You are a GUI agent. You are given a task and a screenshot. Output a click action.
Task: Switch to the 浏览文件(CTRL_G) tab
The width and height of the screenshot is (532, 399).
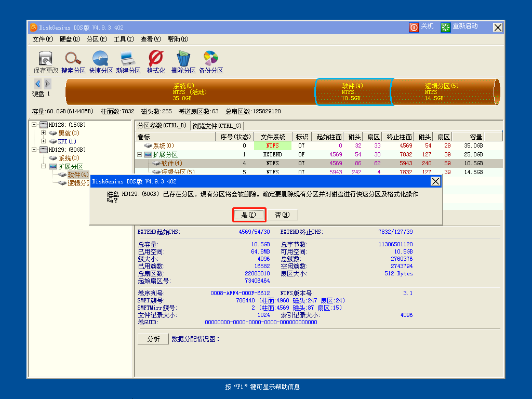point(217,126)
